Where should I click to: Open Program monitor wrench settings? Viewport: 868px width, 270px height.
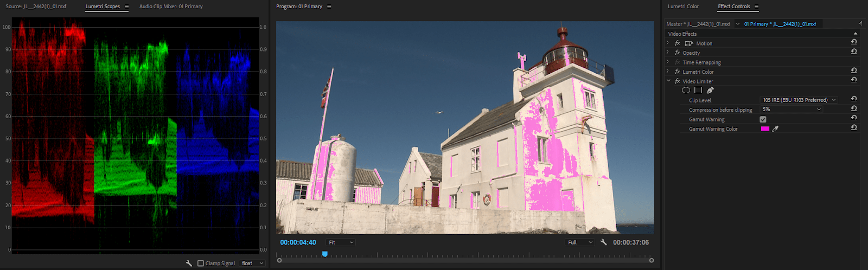coord(604,242)
